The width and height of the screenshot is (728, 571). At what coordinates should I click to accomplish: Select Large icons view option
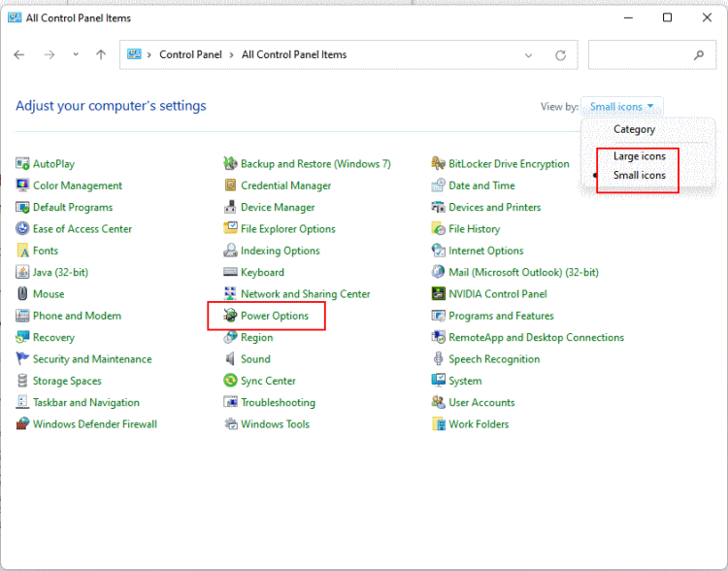[x=639, y=156]
